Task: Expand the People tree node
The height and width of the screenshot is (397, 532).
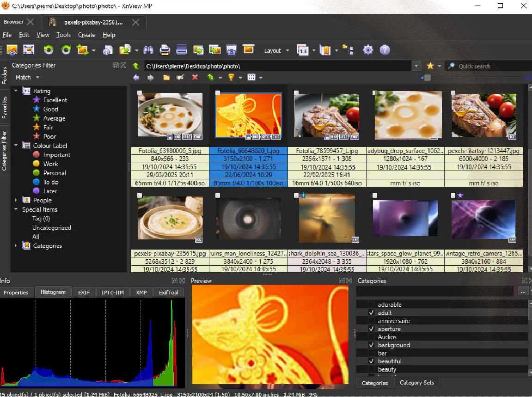Action: [x=16, y=200]
